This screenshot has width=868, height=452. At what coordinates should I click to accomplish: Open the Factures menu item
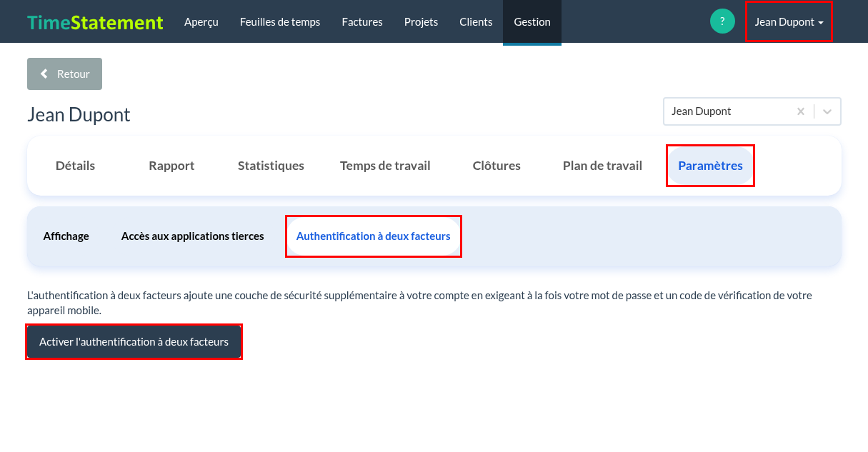362,21
